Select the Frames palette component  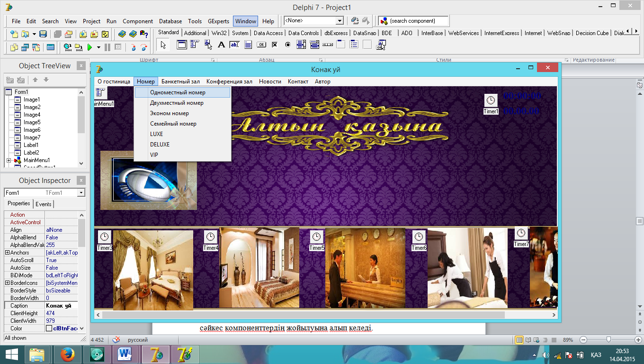click(x=181, y=45)
